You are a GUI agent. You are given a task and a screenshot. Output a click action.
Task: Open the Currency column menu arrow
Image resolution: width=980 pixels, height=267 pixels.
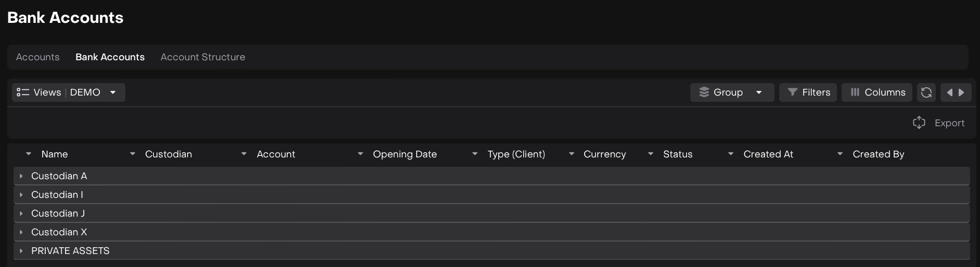click(572, 154)
